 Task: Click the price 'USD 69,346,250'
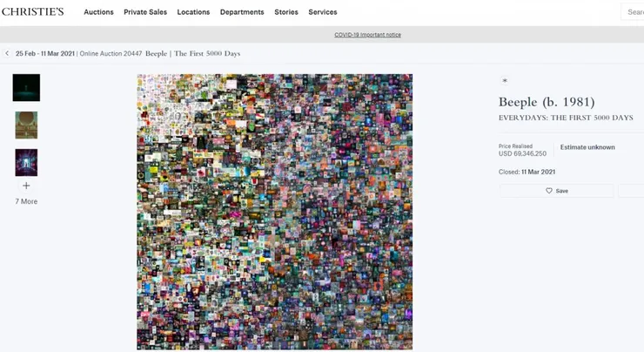point(522,154)
